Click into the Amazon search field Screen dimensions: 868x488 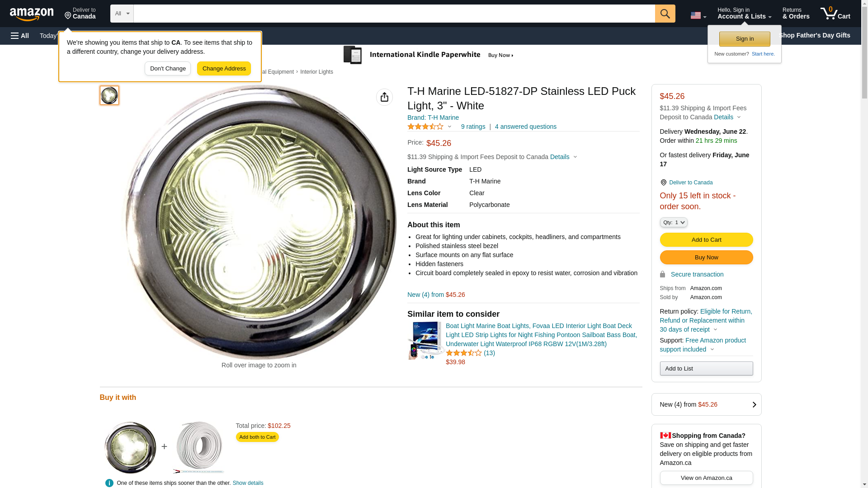tap(394, 14)
